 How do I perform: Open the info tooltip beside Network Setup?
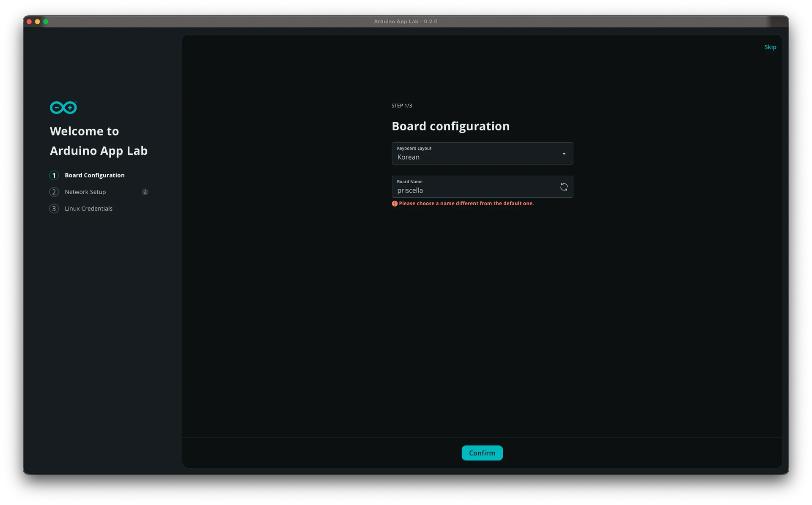pyautogui.click(x=145, y=192)
